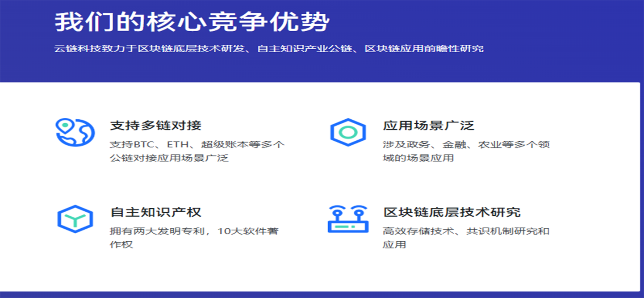This screenshot has width=644, height=298.
Task: Select the 支持多链对接 feature title
Action: (156, 126)
